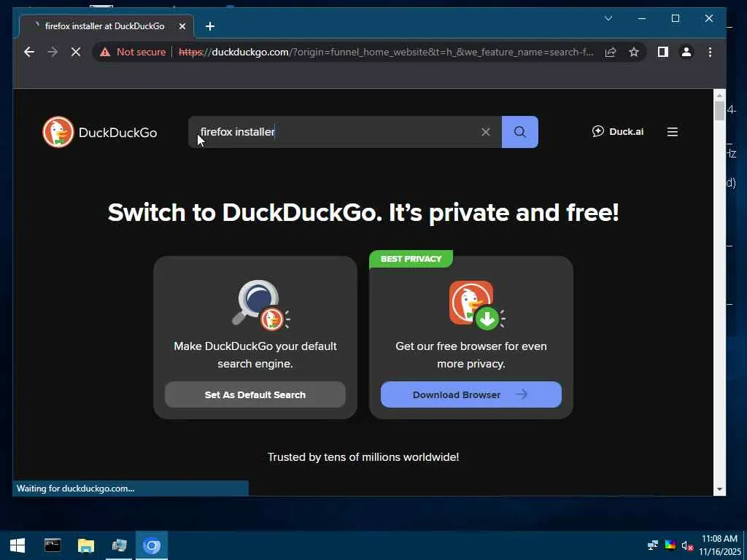747x560 pixels.
Task: Click the page scrollbar down arrow
Action: coord(719,489)
